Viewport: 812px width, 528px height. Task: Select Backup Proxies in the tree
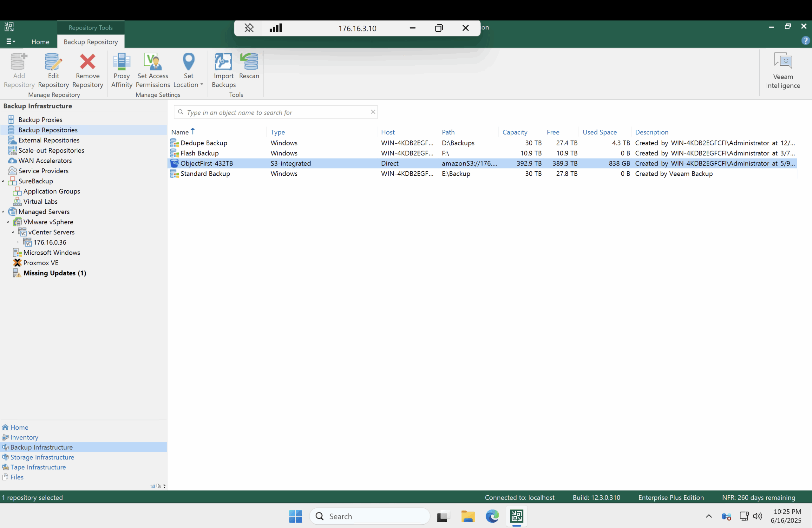point(40,119)
